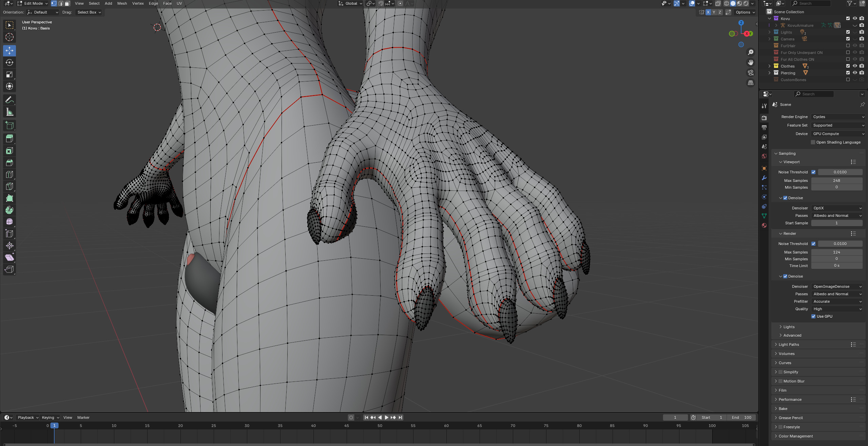This screenshot has width=868, height=446.
Task: Open the Render Engine dropdown
Action: (838, 117)
